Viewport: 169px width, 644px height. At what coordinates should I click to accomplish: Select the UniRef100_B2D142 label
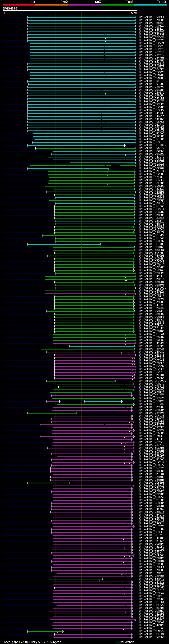152,198
